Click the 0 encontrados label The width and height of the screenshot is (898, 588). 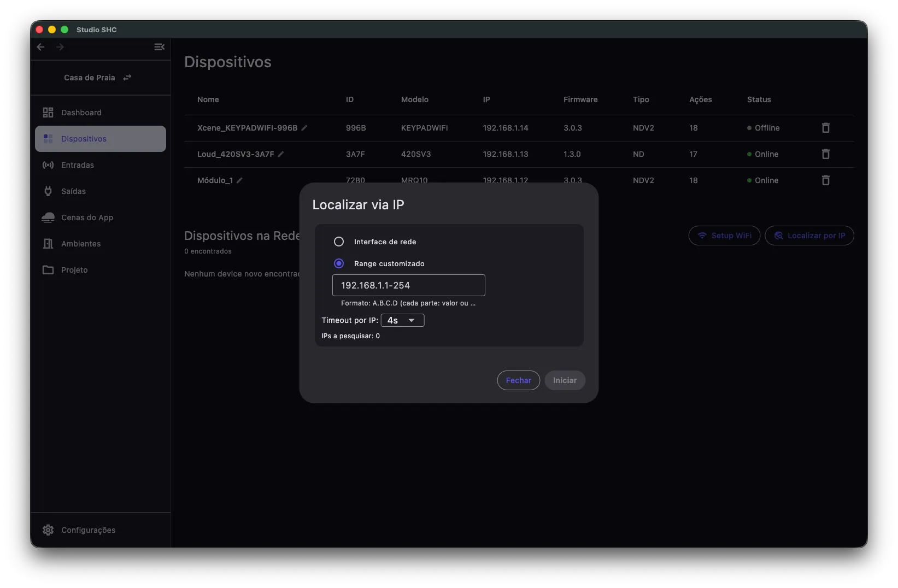point(208,251)
